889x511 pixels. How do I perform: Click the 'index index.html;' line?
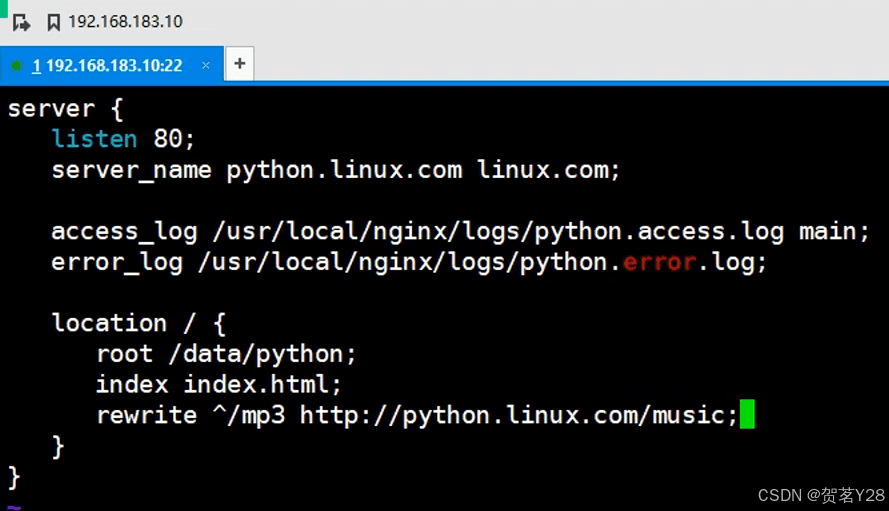tap(219, 384)
